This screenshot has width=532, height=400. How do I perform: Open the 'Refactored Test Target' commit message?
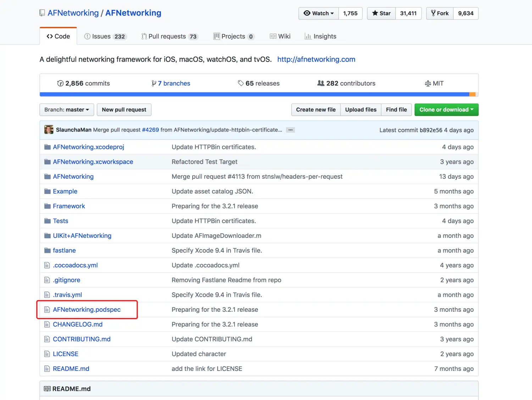point(204,162)
